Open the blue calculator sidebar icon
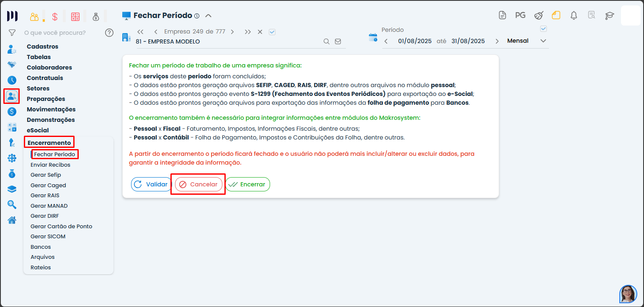Viewport: 644px width, 307px height. click(x=12, y=127)
